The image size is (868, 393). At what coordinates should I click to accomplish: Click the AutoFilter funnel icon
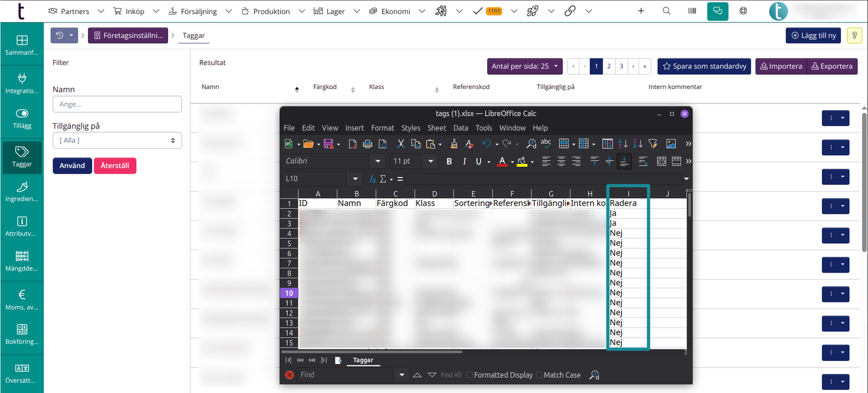coord(653,144)
